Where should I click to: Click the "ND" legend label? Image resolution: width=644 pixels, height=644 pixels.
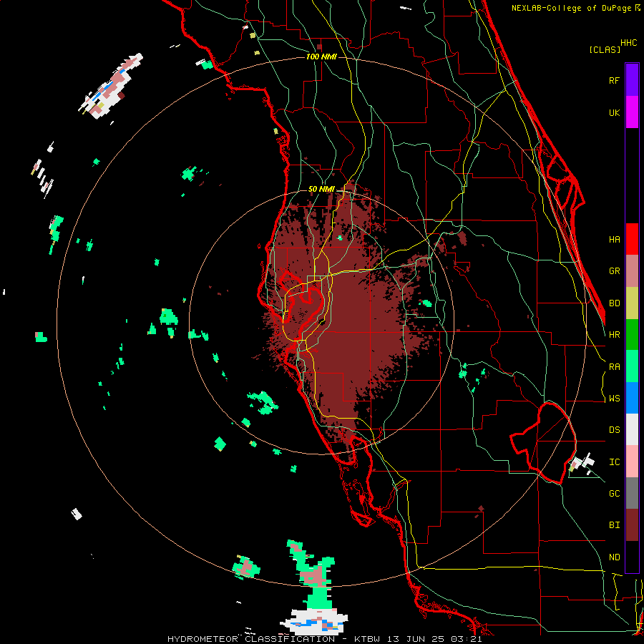tap(614, 557)
